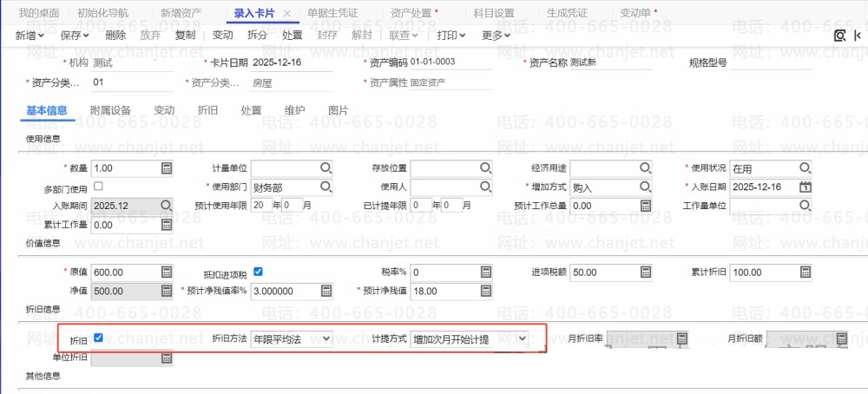Switch to 单据生凭证 tab
The image size is (868, 394).
point(332,13)
